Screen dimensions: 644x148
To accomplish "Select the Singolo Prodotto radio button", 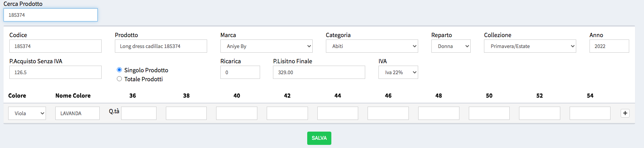I will 119,70.
